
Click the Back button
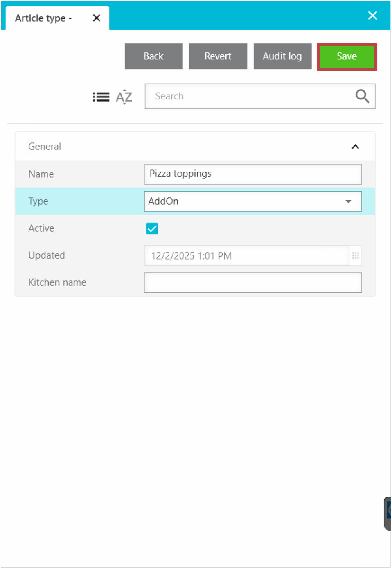point(153,56)
